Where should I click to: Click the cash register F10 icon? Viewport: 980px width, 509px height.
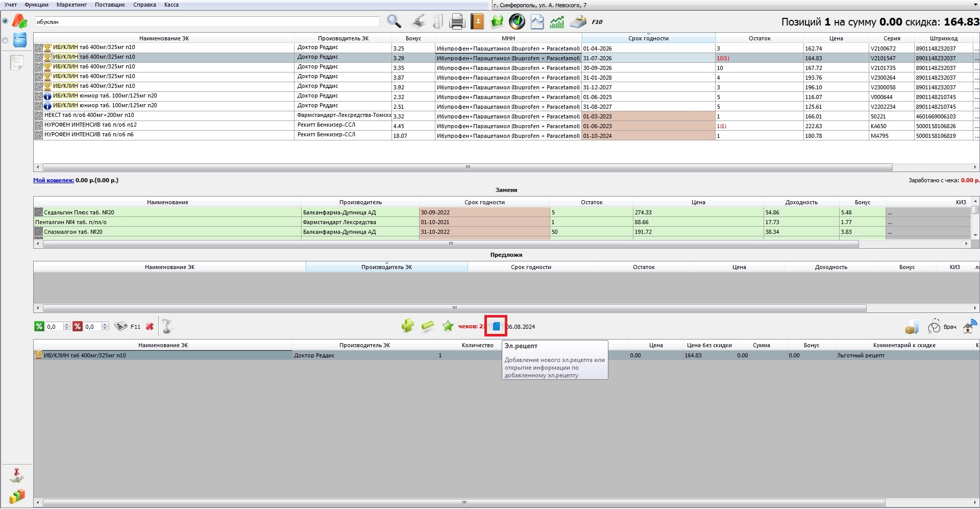coord(578,21)
